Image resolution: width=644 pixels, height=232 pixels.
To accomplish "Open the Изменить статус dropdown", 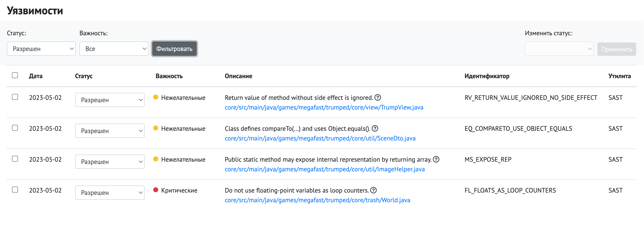I will tap(559, 49).
